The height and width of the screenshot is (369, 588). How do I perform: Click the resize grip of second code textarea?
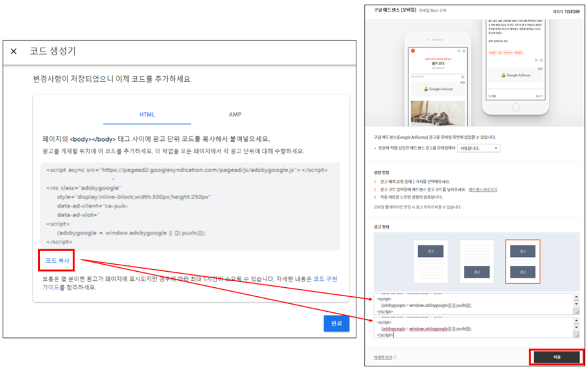(x=577, y=335)
